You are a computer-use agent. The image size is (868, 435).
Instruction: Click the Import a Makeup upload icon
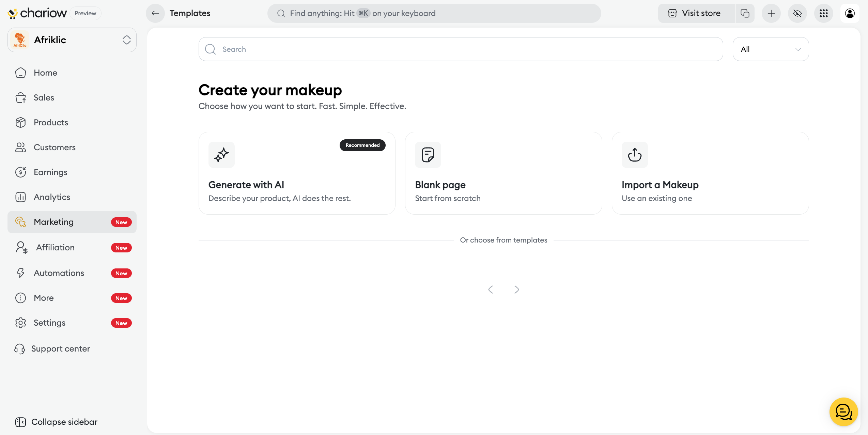coord(635,155)
